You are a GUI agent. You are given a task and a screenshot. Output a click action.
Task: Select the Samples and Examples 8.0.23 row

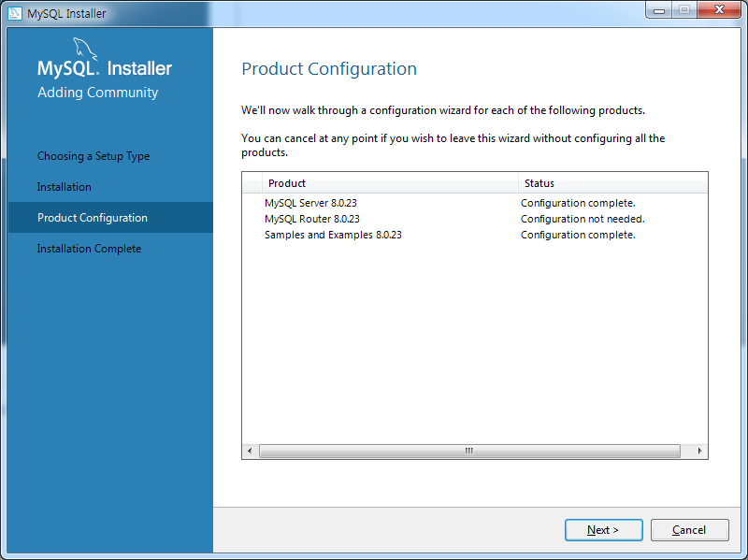(475, 235)
